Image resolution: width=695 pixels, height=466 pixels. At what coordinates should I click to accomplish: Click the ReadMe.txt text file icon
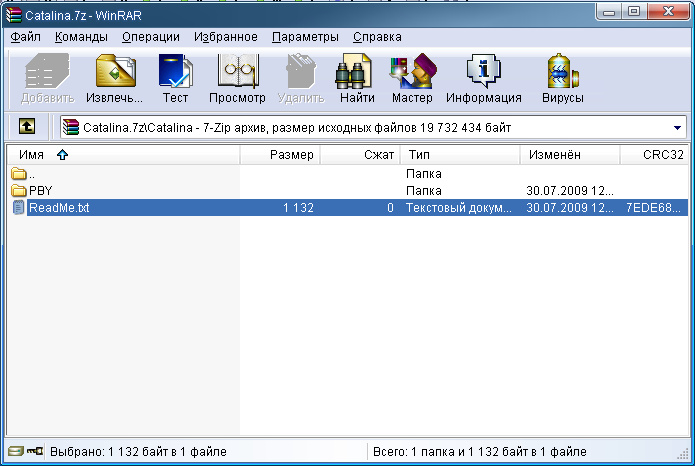[x=19, y=208]
